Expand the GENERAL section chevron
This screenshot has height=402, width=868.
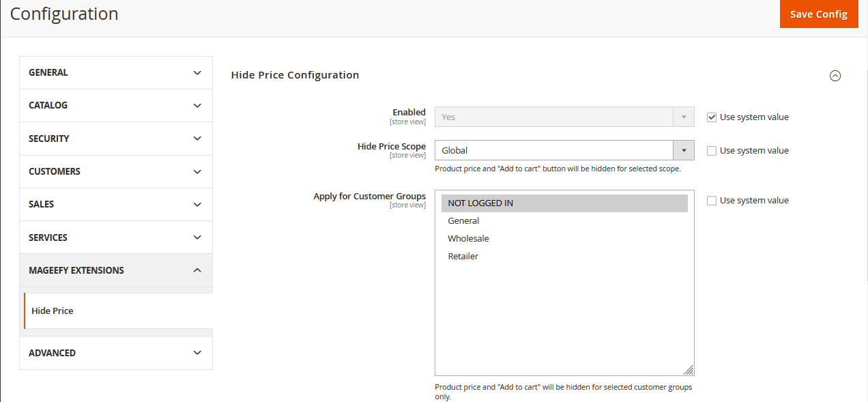pos(197,72)
